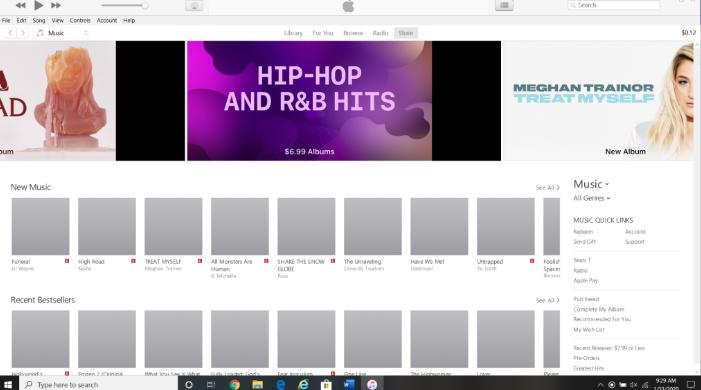Open the Meghan Trainor Treat Myself banner
This screenshot has height=390, width=701.
click(598, 101)
